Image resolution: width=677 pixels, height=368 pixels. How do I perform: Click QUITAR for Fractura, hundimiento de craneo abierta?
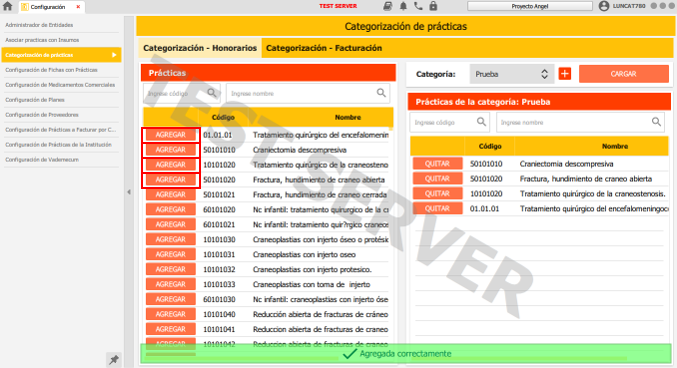point(437,179)
